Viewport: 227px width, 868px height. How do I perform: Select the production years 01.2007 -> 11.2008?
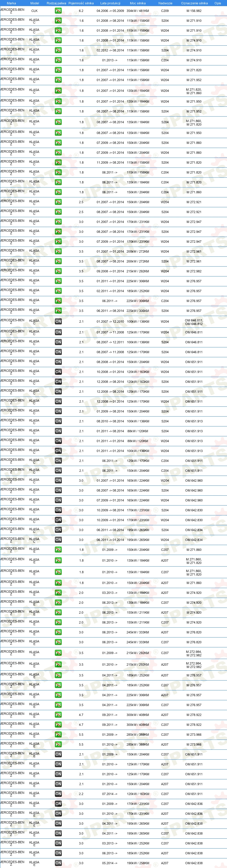point(110,332)
